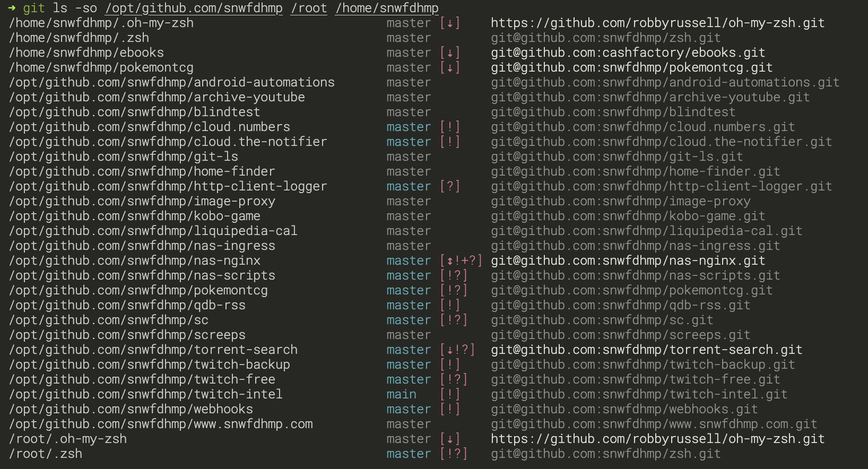
Task: Select the home-finder.git remote URL
Action: pos(636,172)
